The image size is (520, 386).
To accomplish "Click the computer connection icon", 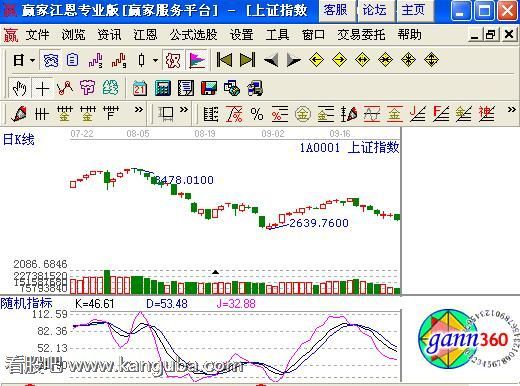I will [255, 88].
